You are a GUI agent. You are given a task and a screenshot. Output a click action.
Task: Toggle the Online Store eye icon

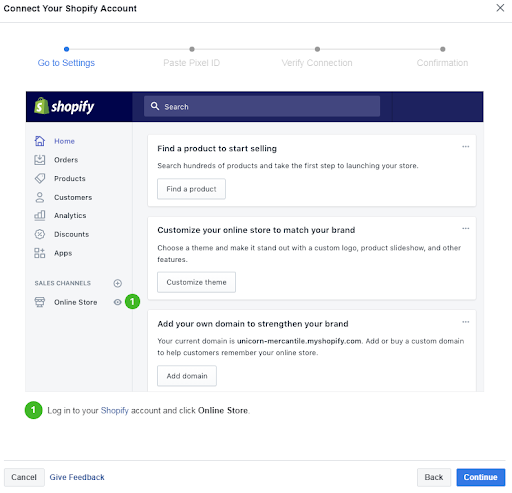pos(117,302)
